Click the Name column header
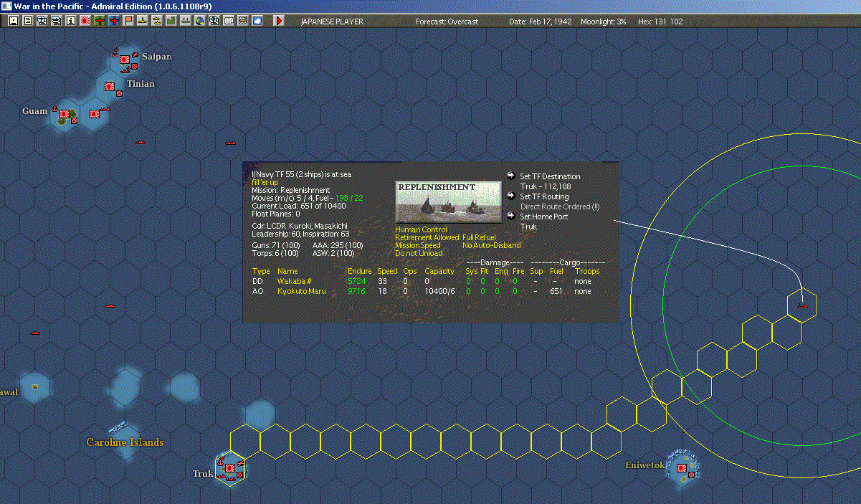Viewport: 861px width, 504px height. click(287, 272)
